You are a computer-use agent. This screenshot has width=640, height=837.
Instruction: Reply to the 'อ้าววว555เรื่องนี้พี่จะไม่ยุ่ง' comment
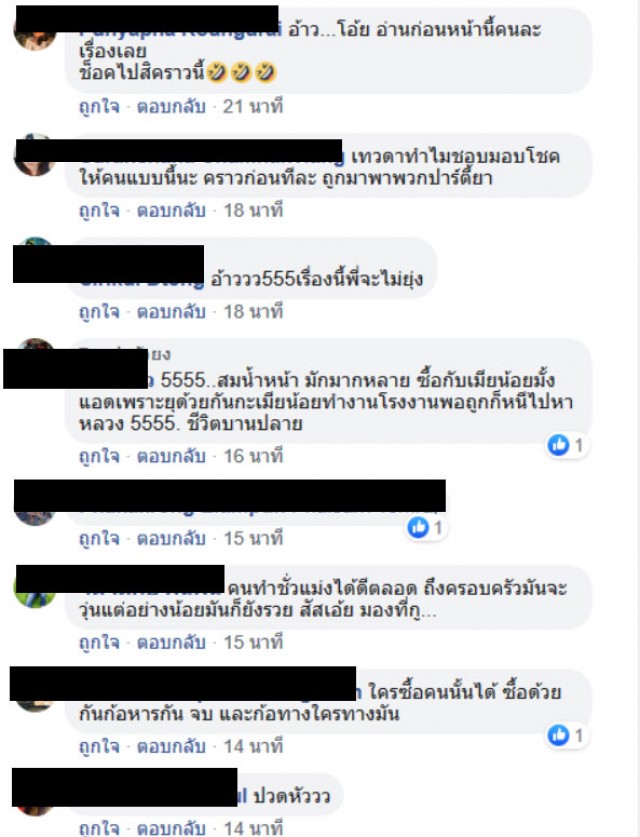[171, 311]
